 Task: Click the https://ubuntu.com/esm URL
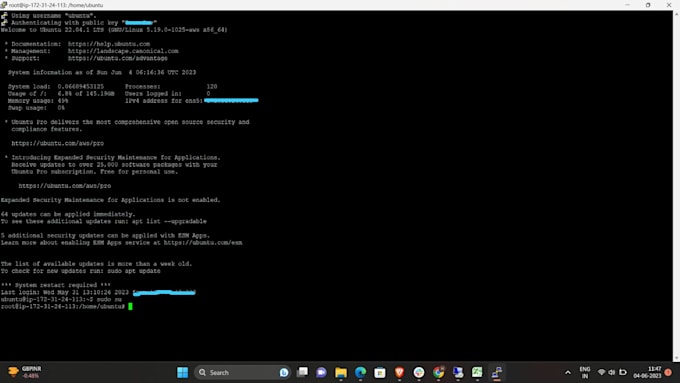(203, 242)
